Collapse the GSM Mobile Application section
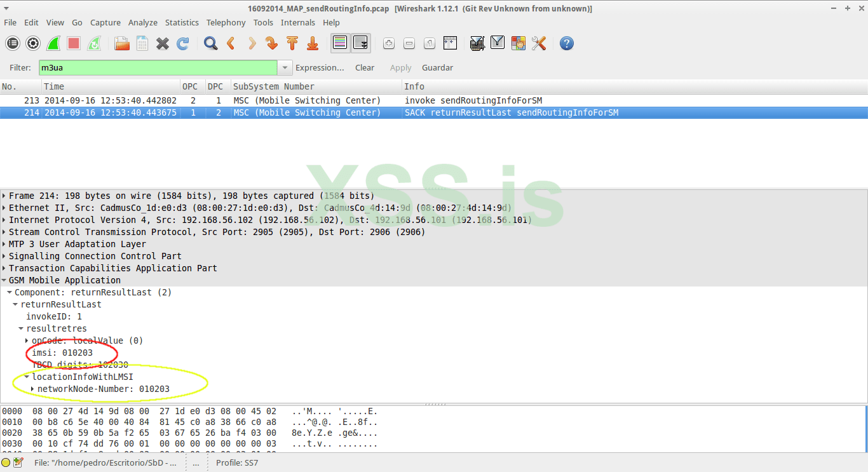This screenshot has width=868, height=472. [4, 280]
